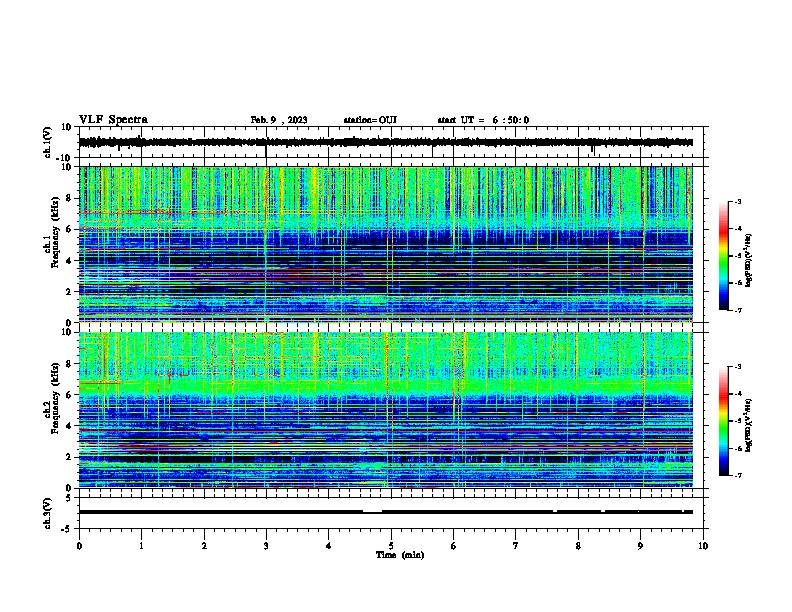Click the "ch.3(V)" axis label
This screenshot has height=612, width=792.
coord(48,513)
